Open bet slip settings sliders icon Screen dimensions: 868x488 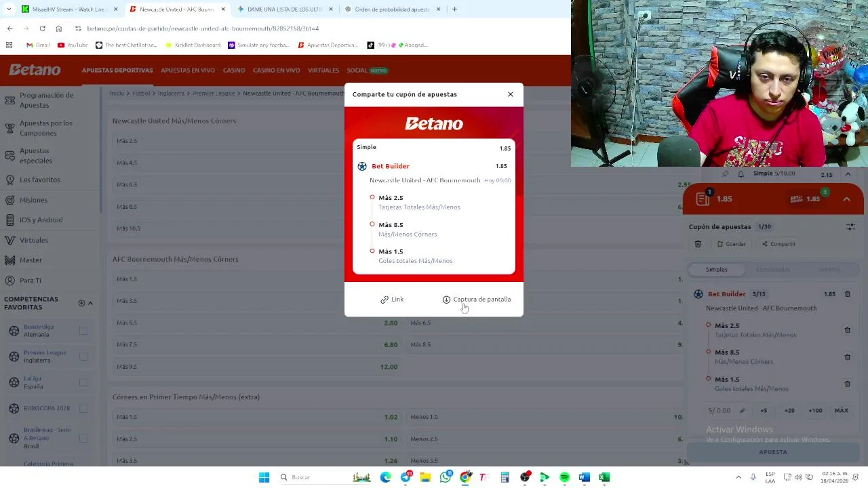click(850, 226)
